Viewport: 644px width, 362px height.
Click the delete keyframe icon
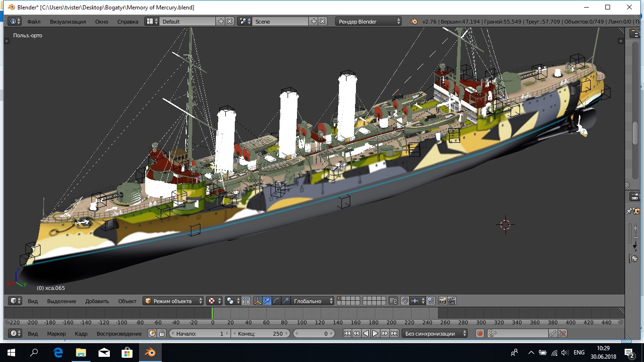(x=562, y=333)
